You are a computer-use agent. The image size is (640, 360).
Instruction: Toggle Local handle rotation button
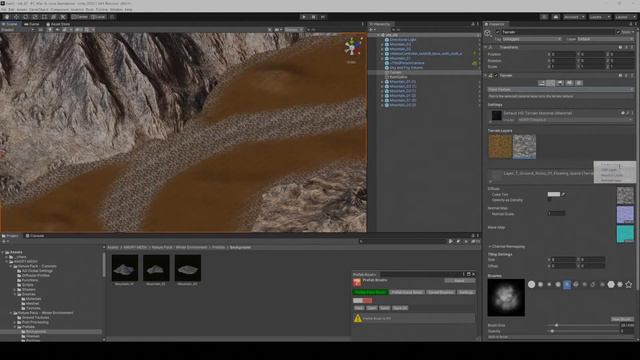click(99, 17)
